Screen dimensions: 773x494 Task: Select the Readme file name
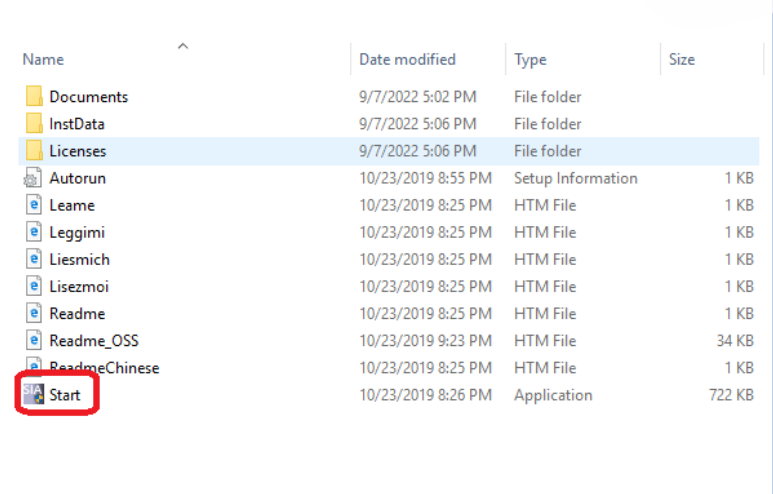pyautogui.click(x=77, y=313)
